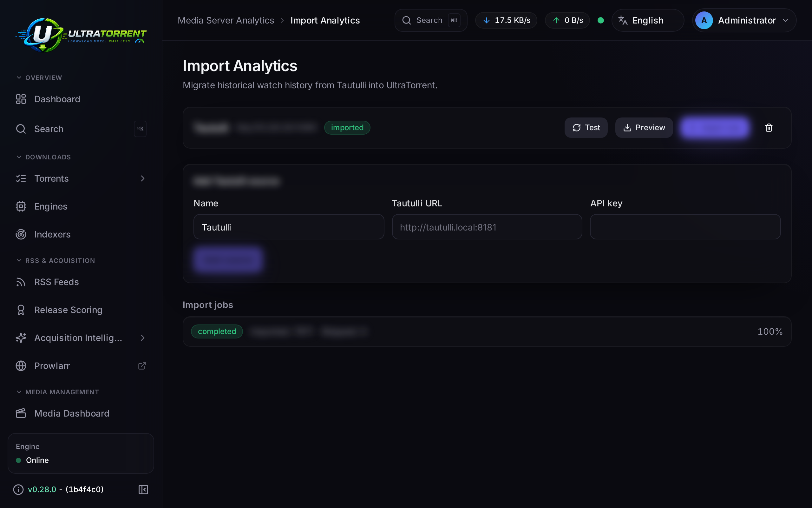
Task: Collapse the RSS & Acquisition section
Action: pos(56,260)
